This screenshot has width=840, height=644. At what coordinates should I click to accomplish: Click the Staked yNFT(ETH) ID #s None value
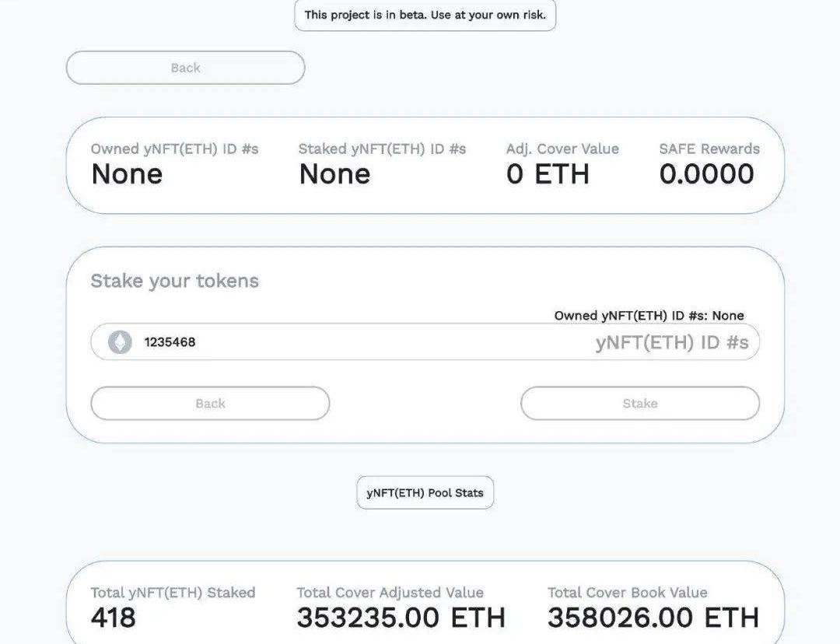(x=334, y=174)
